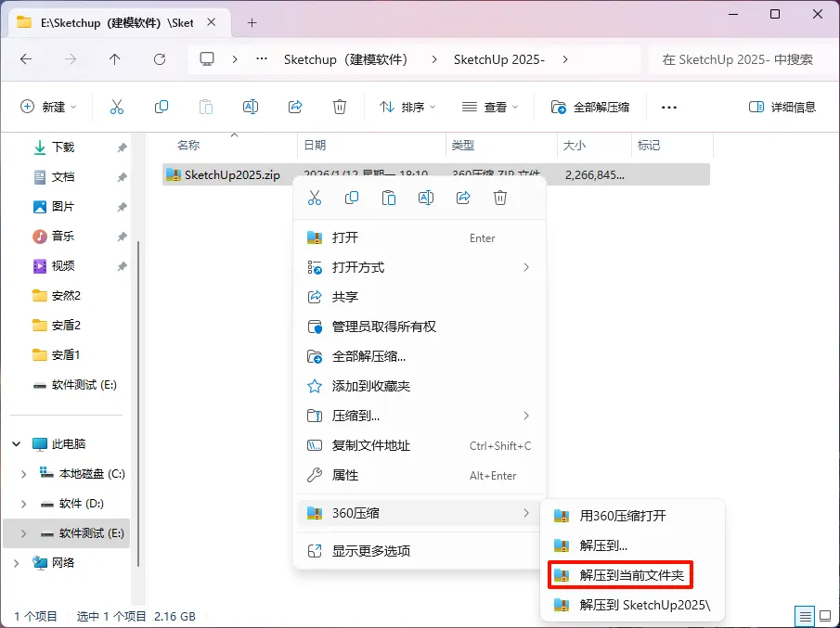Click the Copy icon in the top toolbar

coord(162,107)
